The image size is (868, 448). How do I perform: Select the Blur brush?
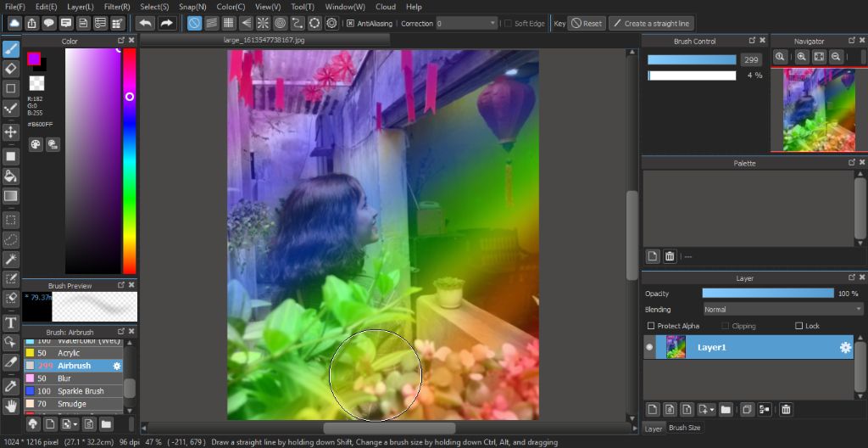(x=74, y=378)
